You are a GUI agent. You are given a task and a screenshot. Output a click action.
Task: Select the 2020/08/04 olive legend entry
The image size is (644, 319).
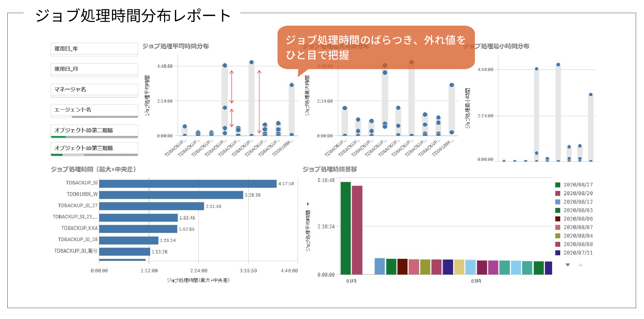click(558, 236)
